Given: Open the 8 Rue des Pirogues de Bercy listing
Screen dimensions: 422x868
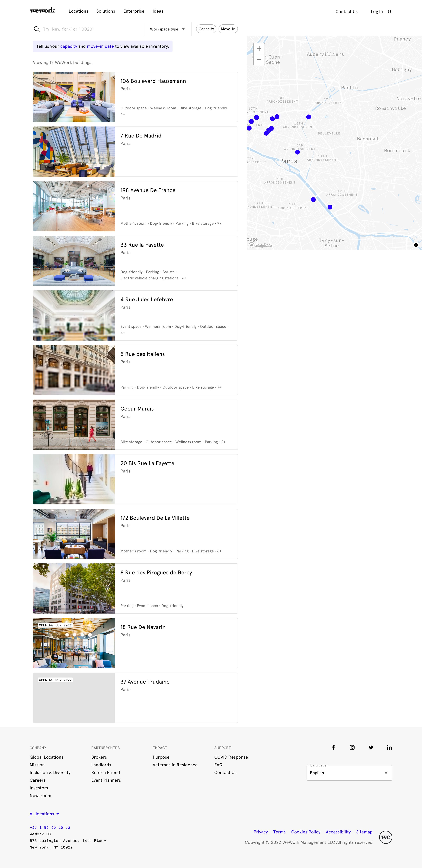Looking at the screenshot, I should [x=135, y=588].
